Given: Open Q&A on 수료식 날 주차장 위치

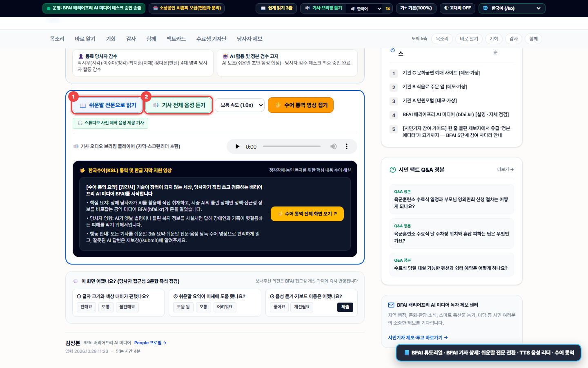Looking at the screenshot, I should point(451,233).
